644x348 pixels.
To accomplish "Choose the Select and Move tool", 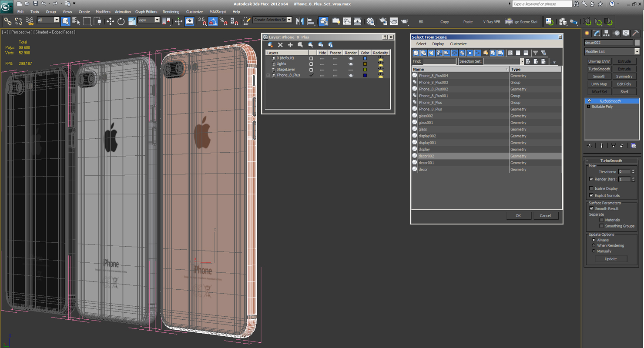I will 110,21.
